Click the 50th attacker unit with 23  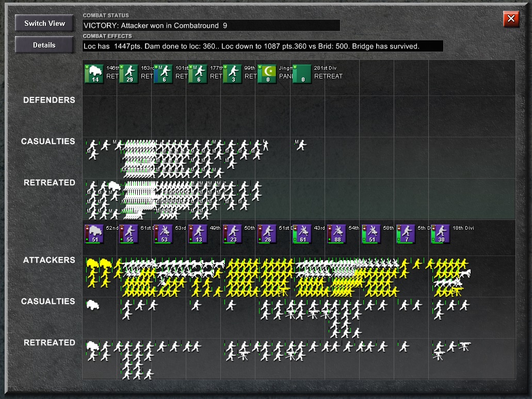click(x=233, y=234)
